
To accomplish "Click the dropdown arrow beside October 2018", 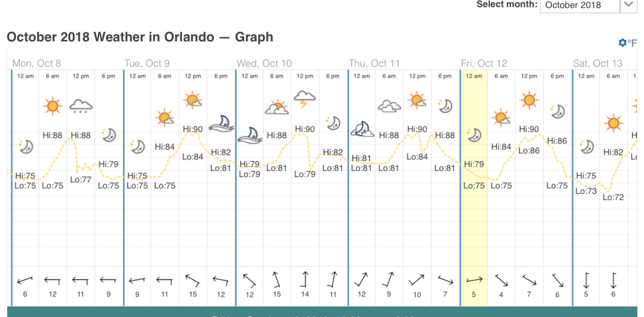I will tap(628, 5).
